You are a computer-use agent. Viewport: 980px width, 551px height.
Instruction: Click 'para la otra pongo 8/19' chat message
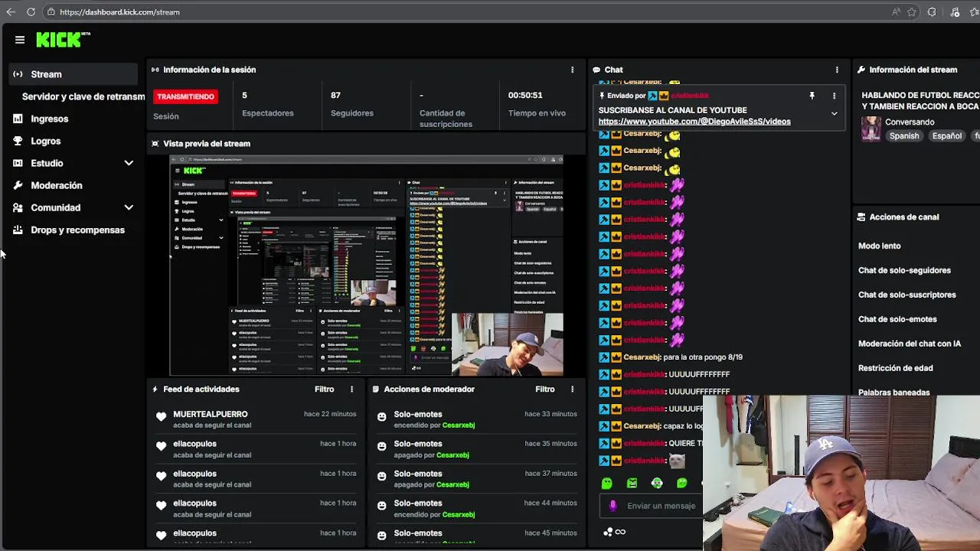(x=703, y=357)
